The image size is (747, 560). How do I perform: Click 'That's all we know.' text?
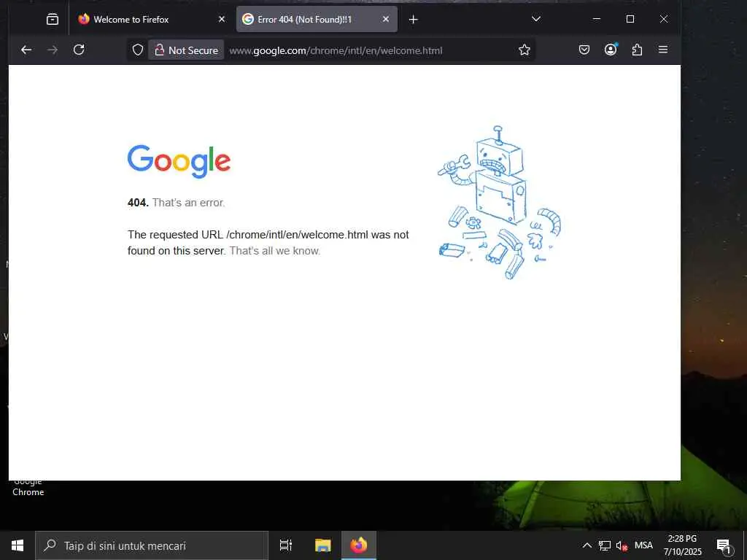[275, 251]
